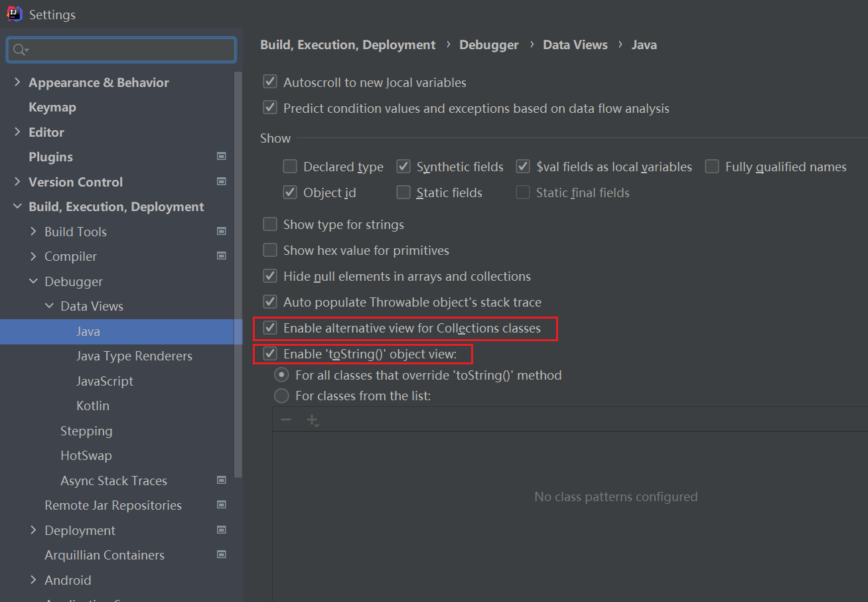Click the project-level settings icon beside Build Tools

222,231
